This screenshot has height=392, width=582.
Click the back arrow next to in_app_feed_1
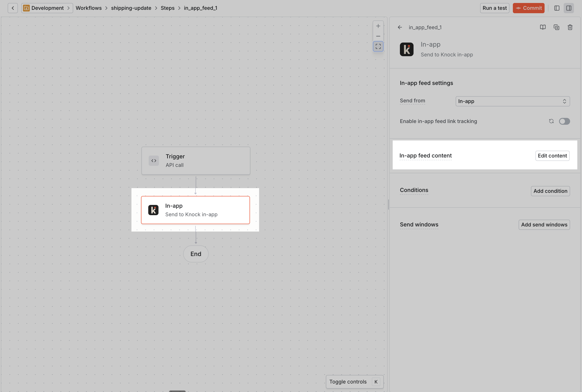[399, 27]
